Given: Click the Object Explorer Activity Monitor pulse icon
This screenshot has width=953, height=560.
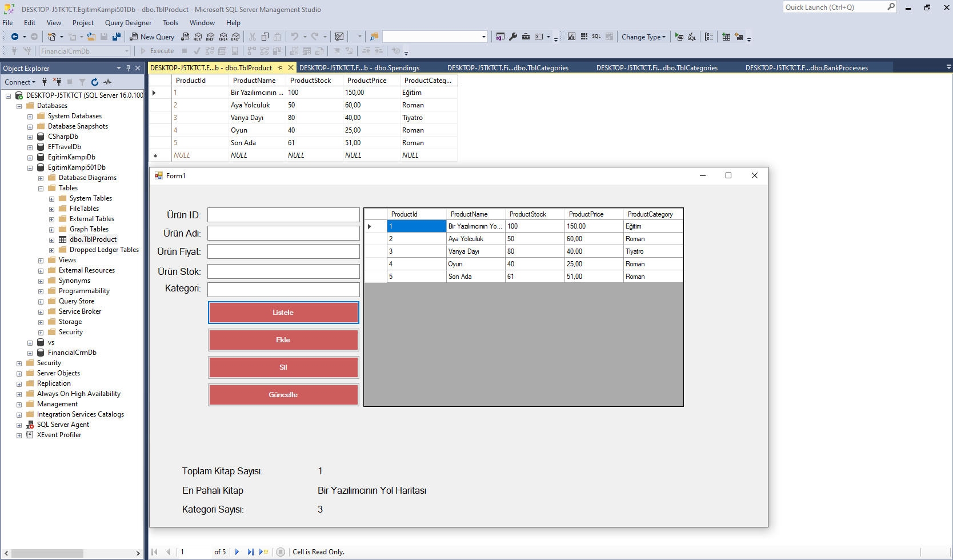Looking at the screenshot, I should point(107,82).
